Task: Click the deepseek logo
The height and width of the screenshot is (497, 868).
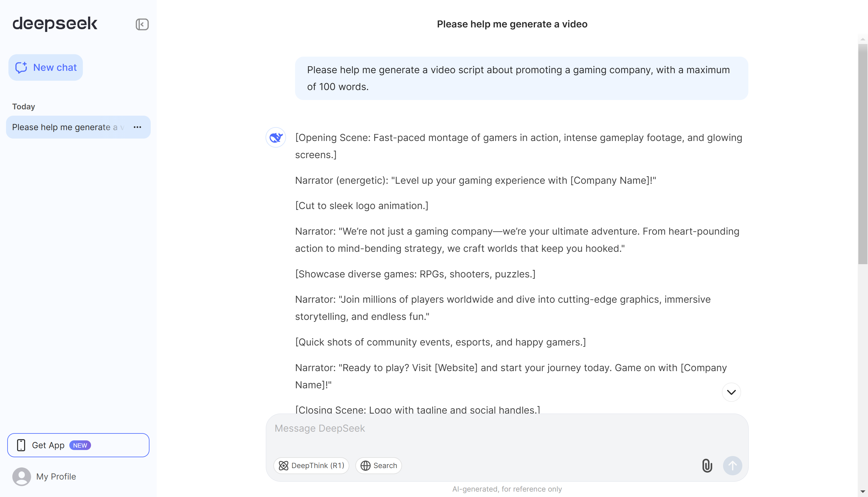Action: [x=55, y=23]
